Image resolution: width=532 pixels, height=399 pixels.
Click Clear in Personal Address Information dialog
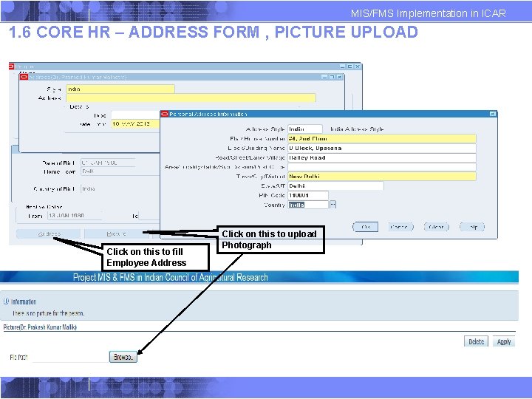pyautogui.click(x=437, y=227)
